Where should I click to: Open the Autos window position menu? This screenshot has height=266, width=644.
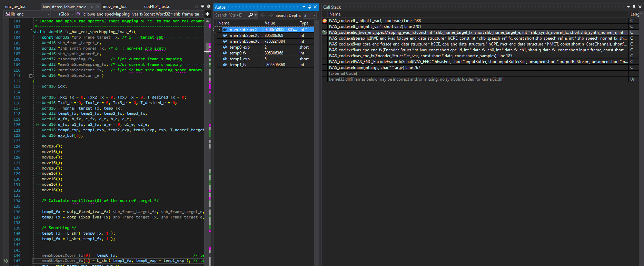pyautogui.click(x=304, y=7)
